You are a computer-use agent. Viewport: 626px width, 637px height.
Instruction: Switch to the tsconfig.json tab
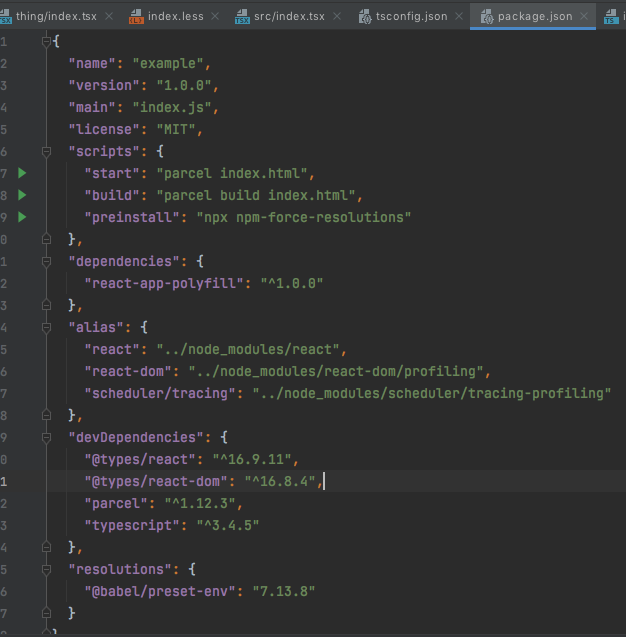(412, 16)
